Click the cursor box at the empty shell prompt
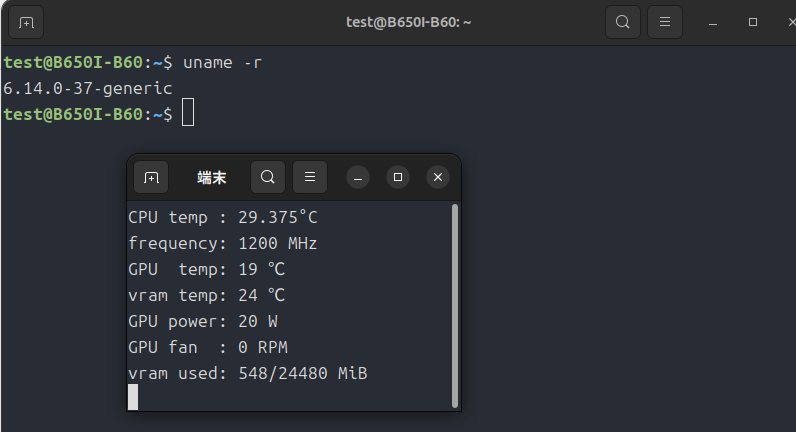This screenshot has height=432, width=796. [187, 114]
